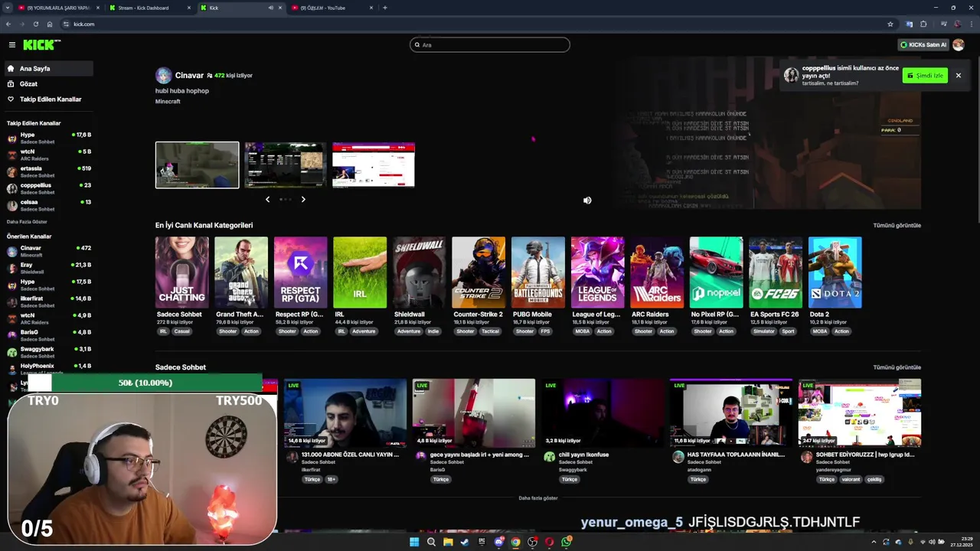Go to next featured stream arrow

point(303,199)
